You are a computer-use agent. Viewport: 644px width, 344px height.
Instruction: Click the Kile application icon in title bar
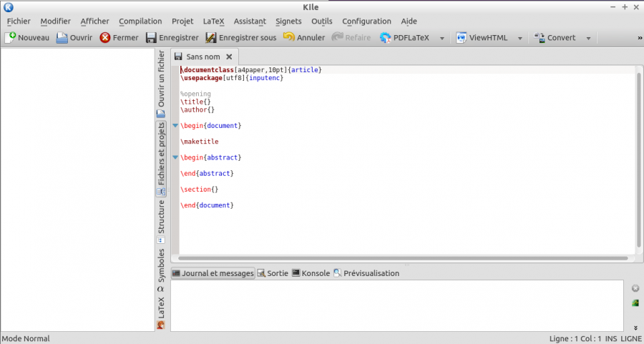point(8,7)
